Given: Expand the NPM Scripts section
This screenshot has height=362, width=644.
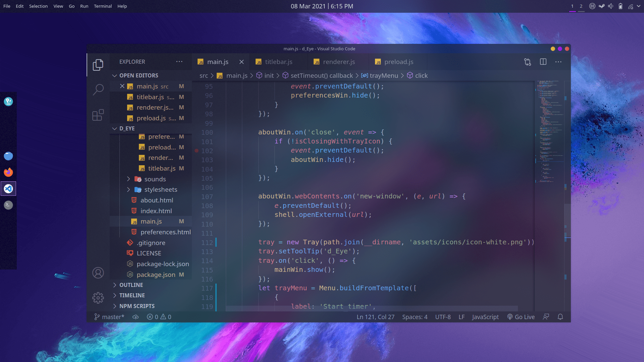Looking at the screenshot, I should pyautogui.click(x=151, y=306).
